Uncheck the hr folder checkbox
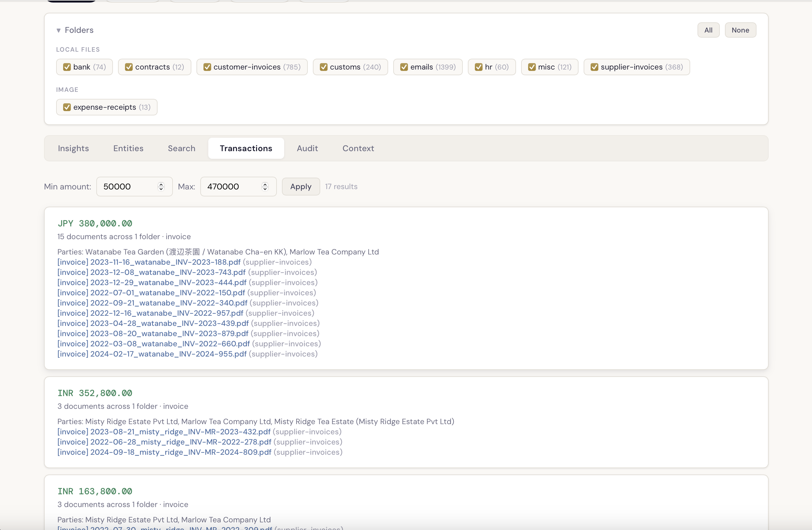Screen dimensions: 812x530 tap(479, 67)
